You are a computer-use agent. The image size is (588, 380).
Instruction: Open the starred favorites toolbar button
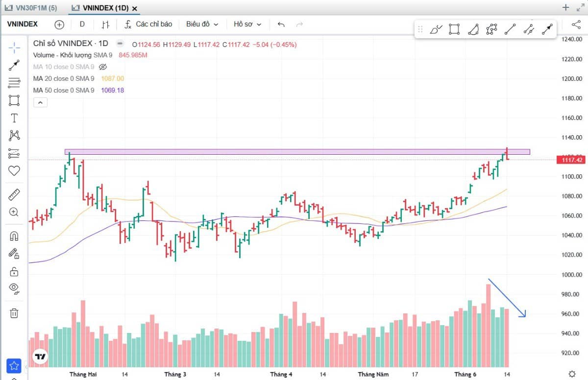coord(14,366)
